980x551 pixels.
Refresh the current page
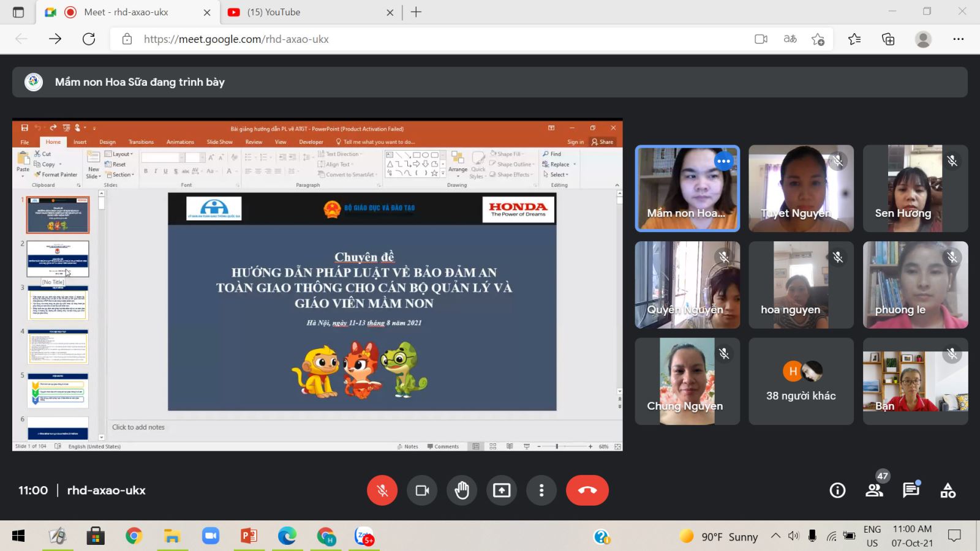(89, 39)
